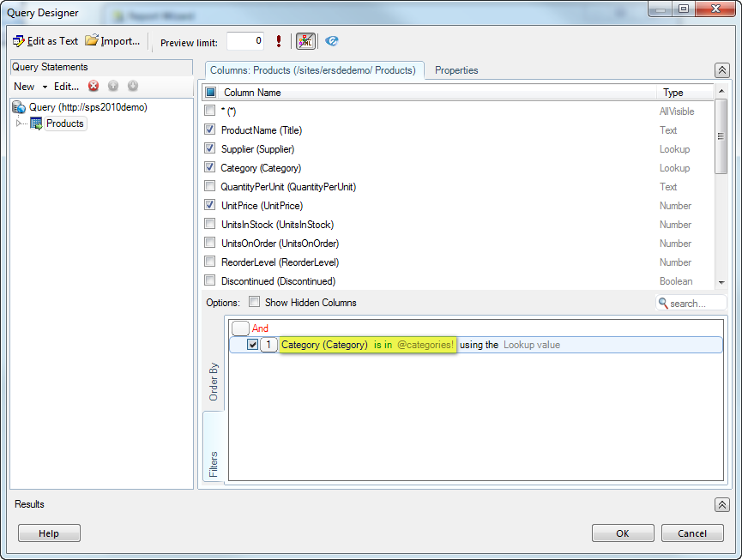
Task: Collapse the columns panel with chevron button
Action: click(x=721, y=70)
